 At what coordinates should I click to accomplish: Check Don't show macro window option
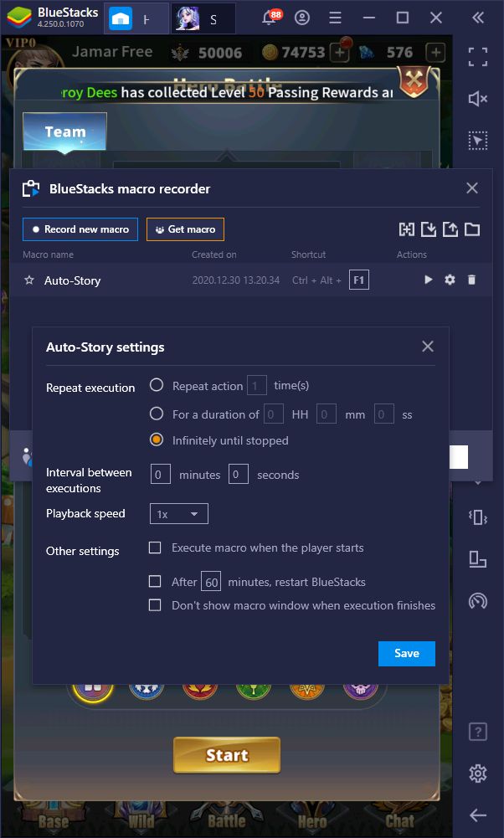pyautogui.click(x=155, y=605)
